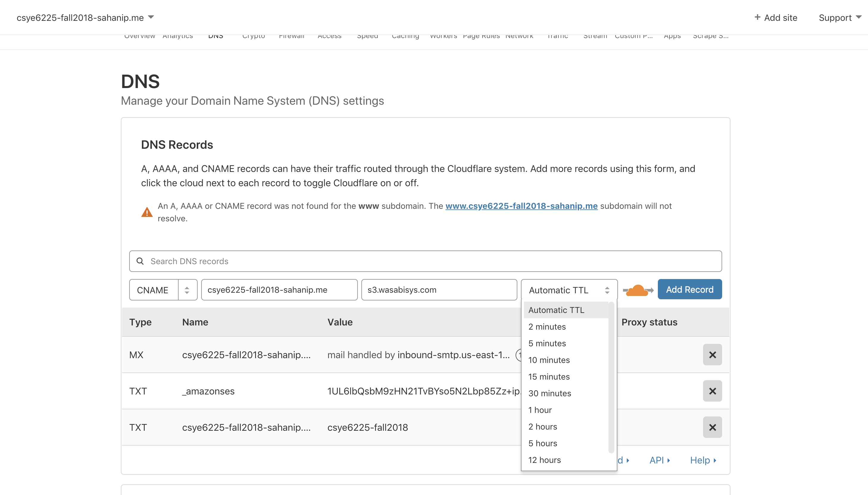
Task: Click the MX type cell
Action: 136,355
